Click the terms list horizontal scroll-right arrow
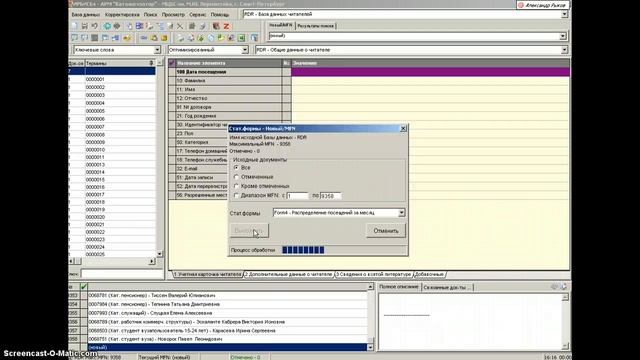Image resolution: width=640 pixels, height=360 pixels. [152, 261]
